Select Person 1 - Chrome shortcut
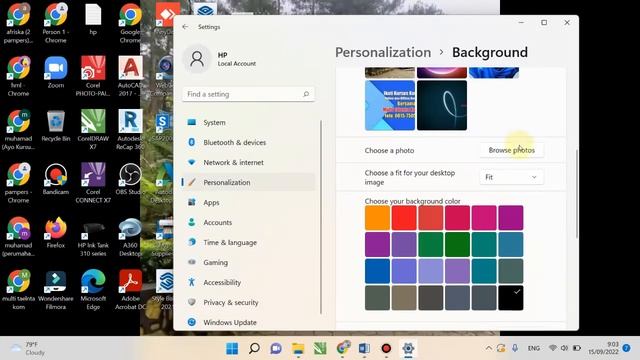The width and height of the screenshot is (640, 360). pos(56,23)
